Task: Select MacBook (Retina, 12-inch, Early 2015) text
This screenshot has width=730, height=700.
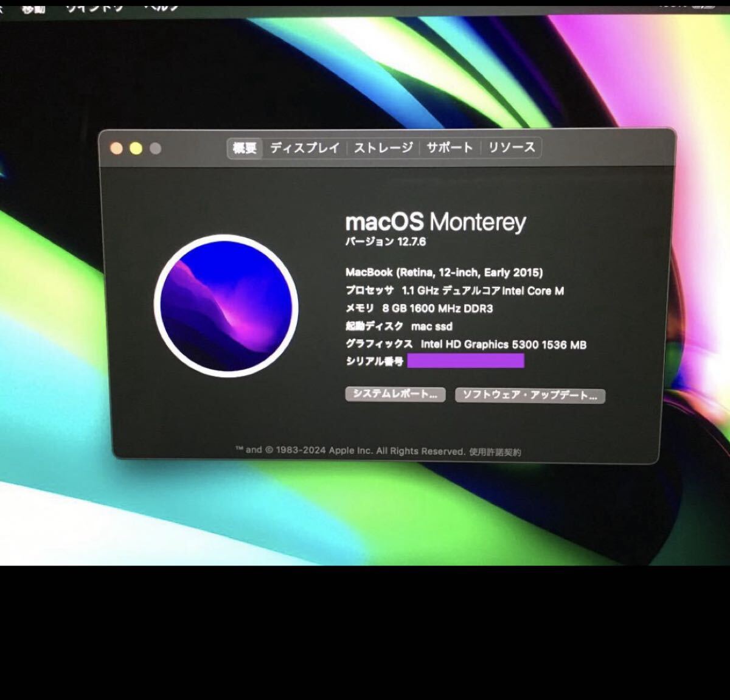Action: (444, 272)
